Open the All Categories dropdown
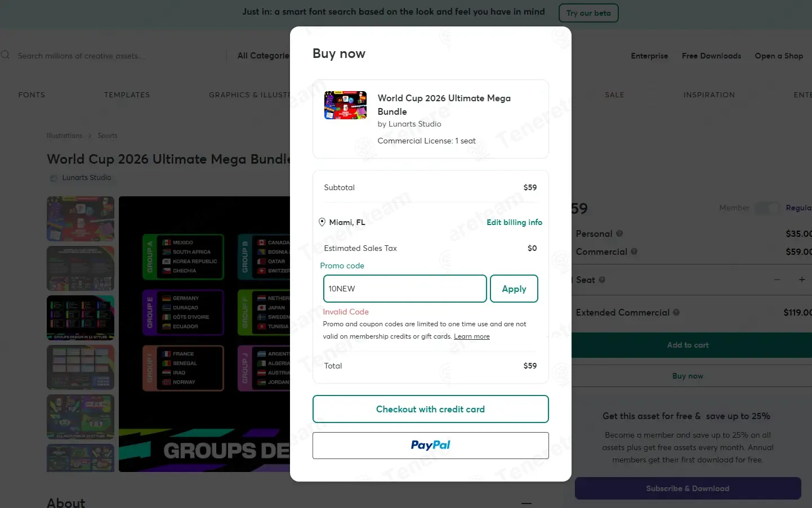 [x=263, y=56]
